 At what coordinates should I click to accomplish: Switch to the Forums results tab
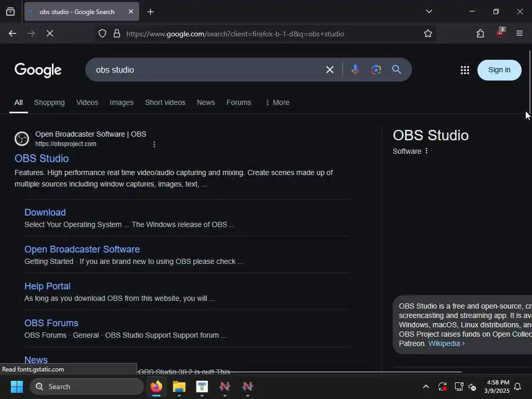click(x=239, y=102)
